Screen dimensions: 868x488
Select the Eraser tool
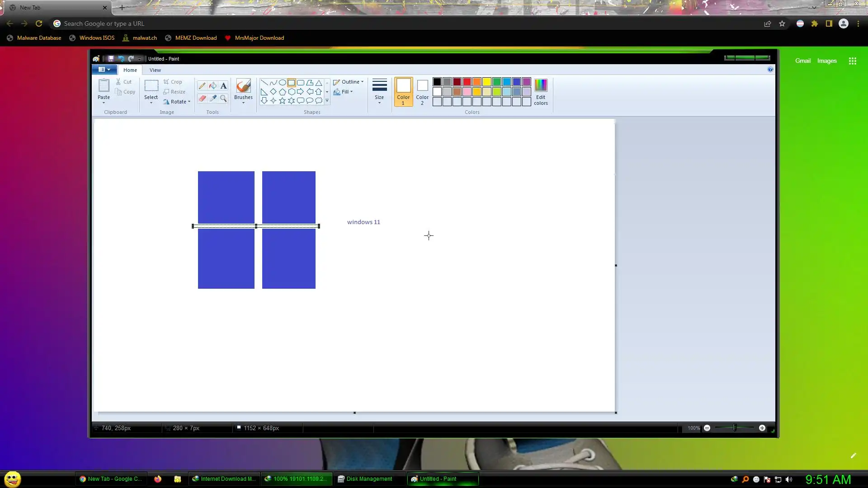pyautogui.click(x=202, y=98)
